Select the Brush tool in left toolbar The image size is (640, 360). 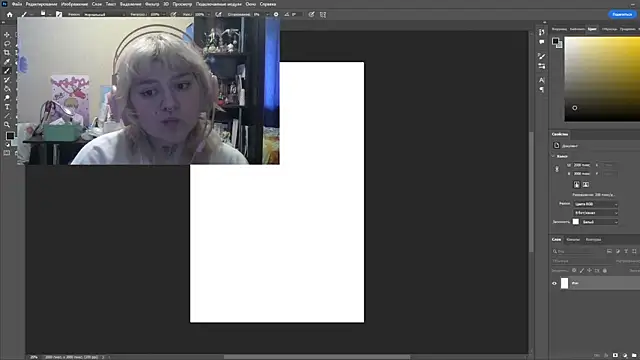click(x=7, y=71)
